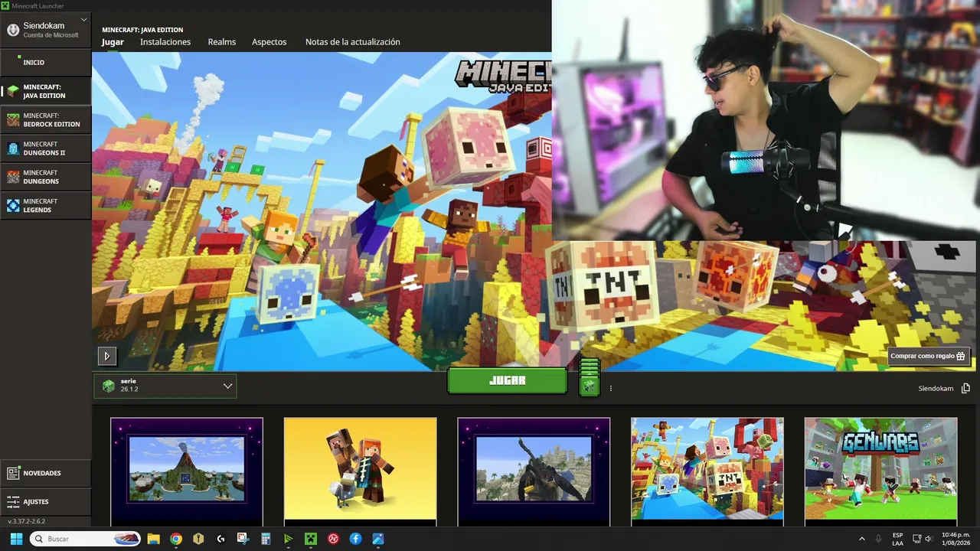Image resolution: width=980 pixels, height=551 pixels.
Task: Open Minecraft Legends in sidebar
Action: (46, 205)
